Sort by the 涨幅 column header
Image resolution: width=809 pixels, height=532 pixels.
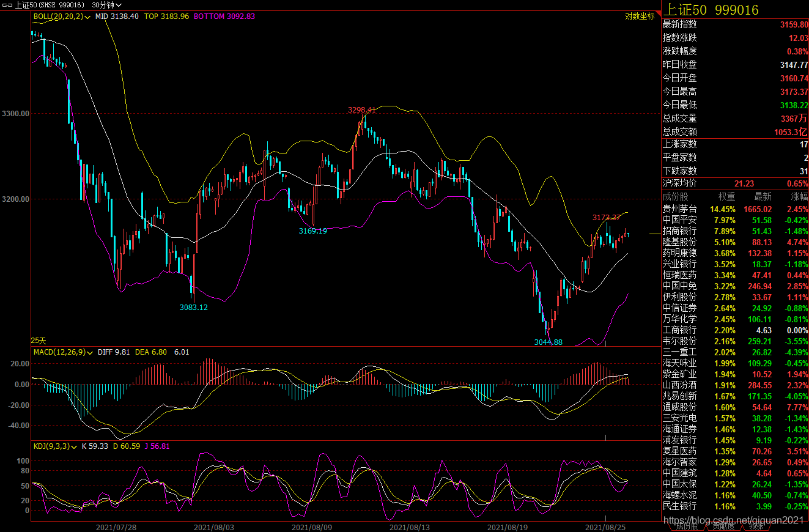pyautogui.click(x=799, y=196)
